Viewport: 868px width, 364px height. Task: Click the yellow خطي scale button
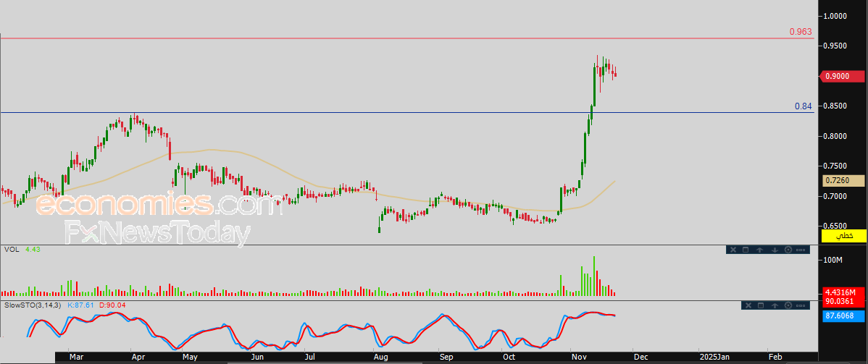[x=843, y=236]
